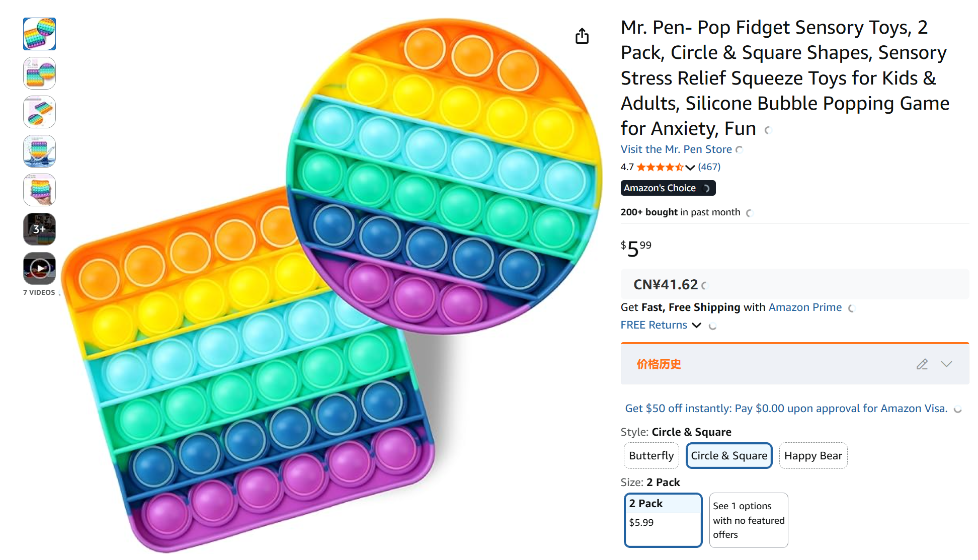Open the star rating breakdown dropdown
Viewport: 978px width, 560px height.
tap(690, 167)
